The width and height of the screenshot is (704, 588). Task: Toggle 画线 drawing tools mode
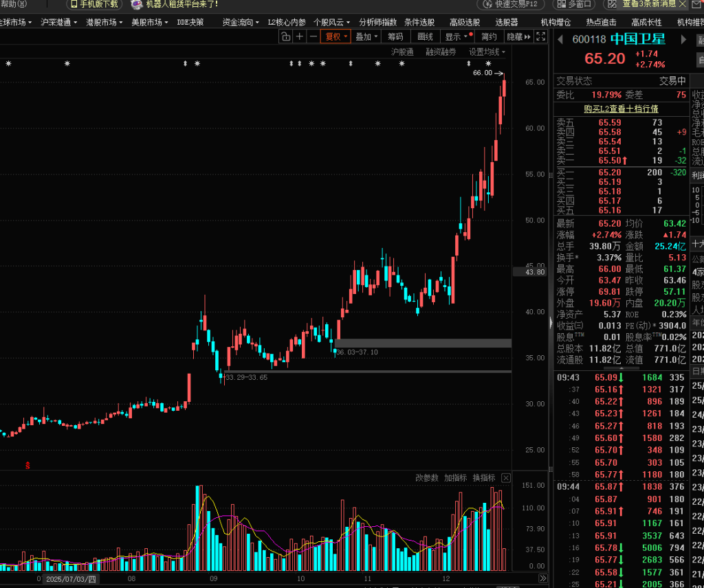tap(425, 36)
